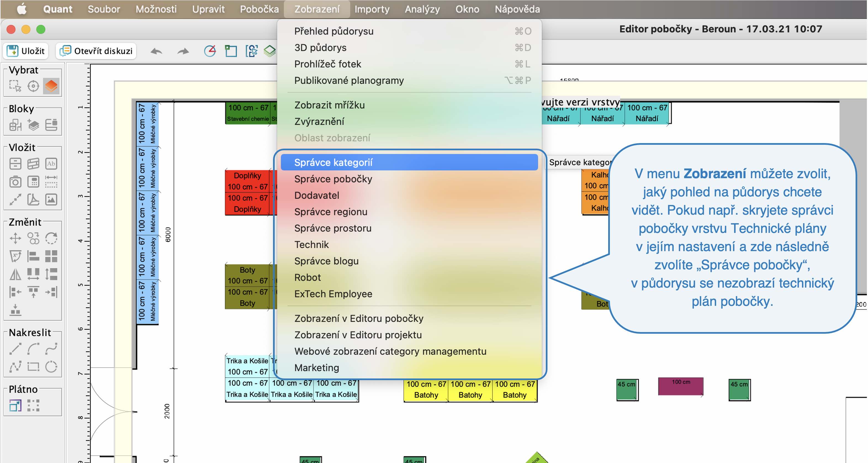The image size is (868, 463).
Task: Insert a photo with camera icon
Action: 15,182
